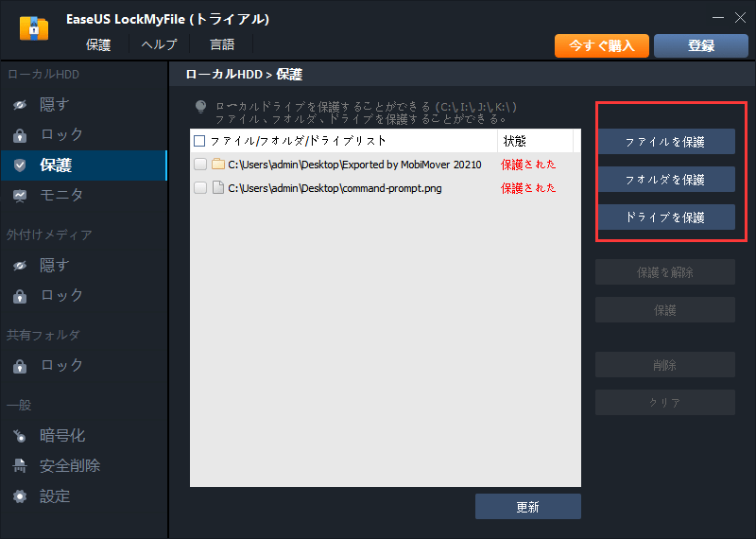
Task: Click the ファイルを保護 button
Action: click(665, 142)
